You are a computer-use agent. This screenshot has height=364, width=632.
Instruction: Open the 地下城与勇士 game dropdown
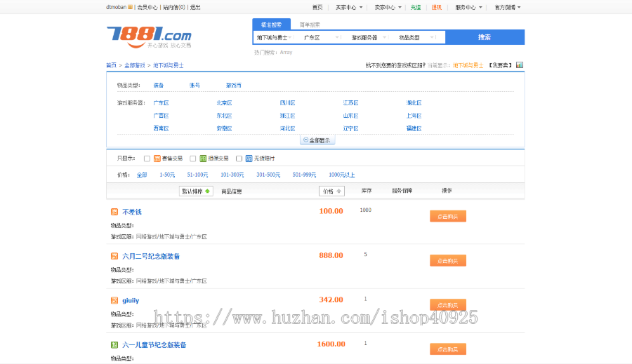[275, 37]
